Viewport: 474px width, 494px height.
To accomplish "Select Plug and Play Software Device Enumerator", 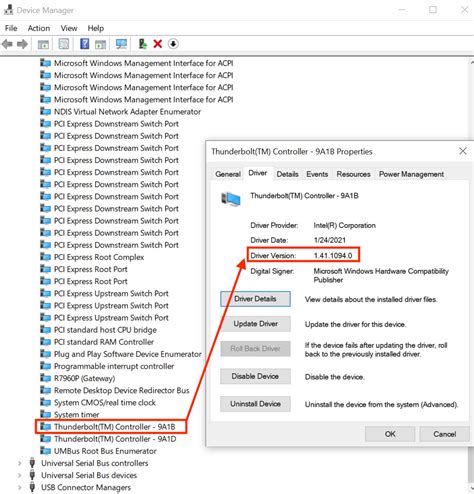I will click(128, 354).
